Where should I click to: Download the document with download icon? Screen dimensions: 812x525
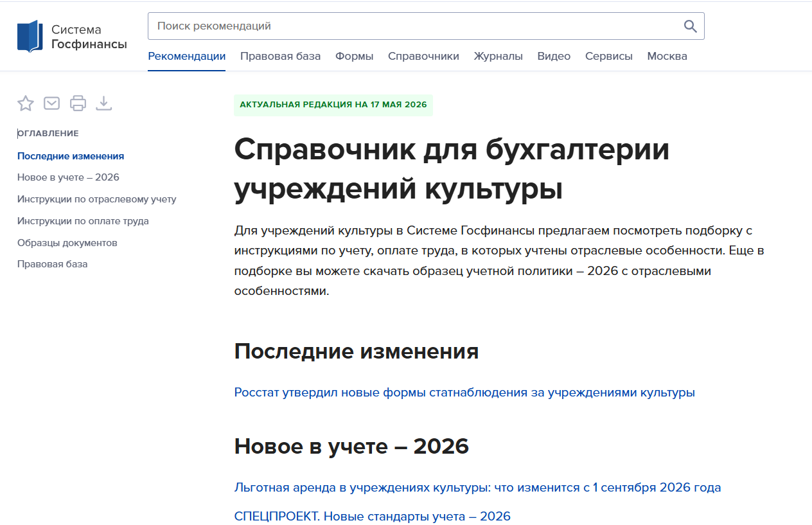point(104,103)
